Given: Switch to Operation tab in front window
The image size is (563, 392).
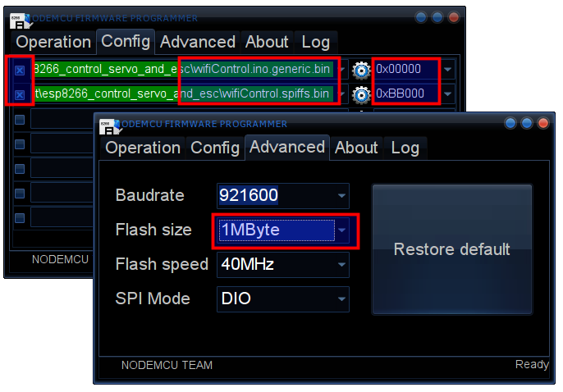Looking at the screenshot, I should click(143, 148).
